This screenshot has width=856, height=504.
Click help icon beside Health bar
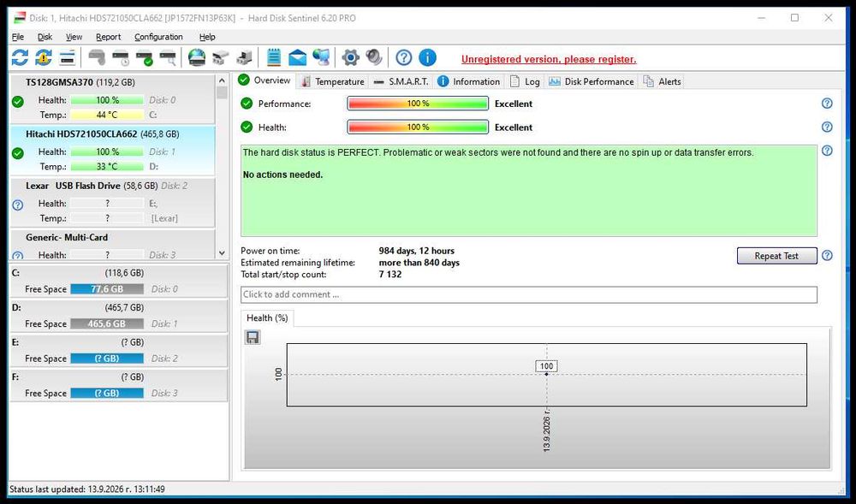(827, 127)
